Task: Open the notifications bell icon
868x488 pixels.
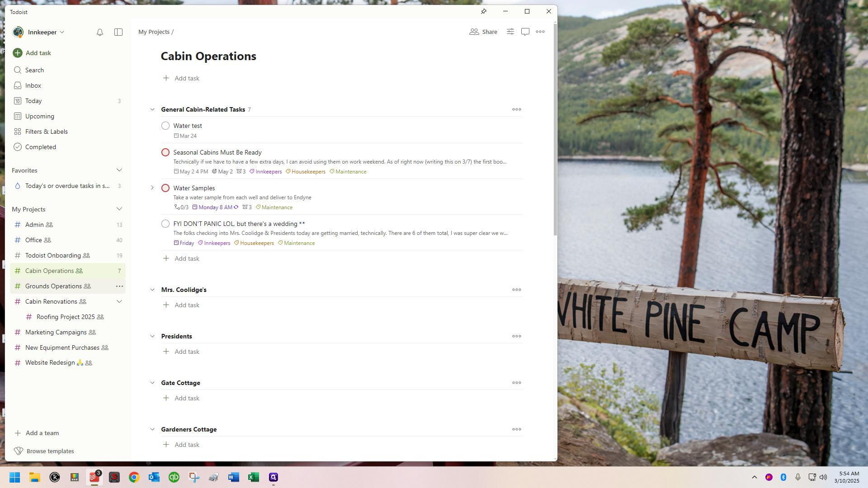Action: [x=100, y=32]
